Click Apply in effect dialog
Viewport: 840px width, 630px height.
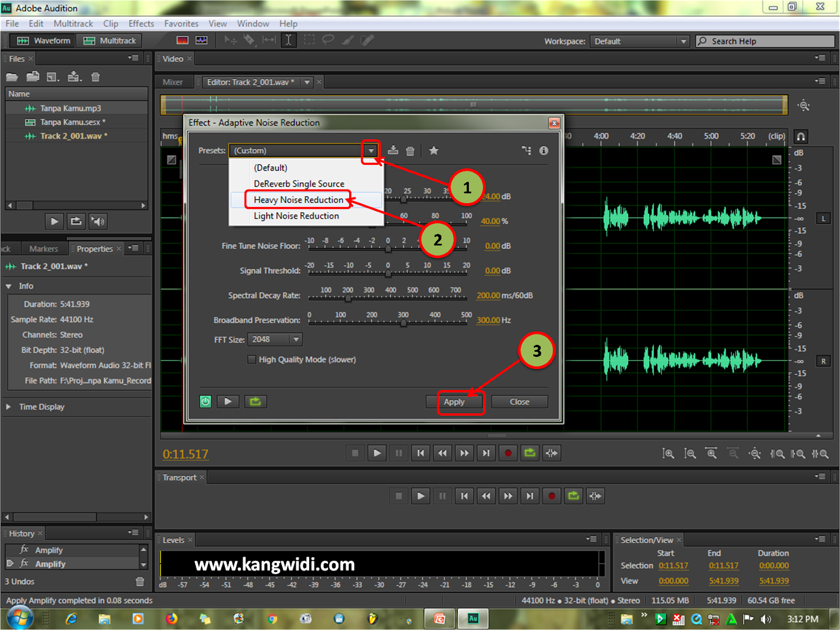click(454, 402)
